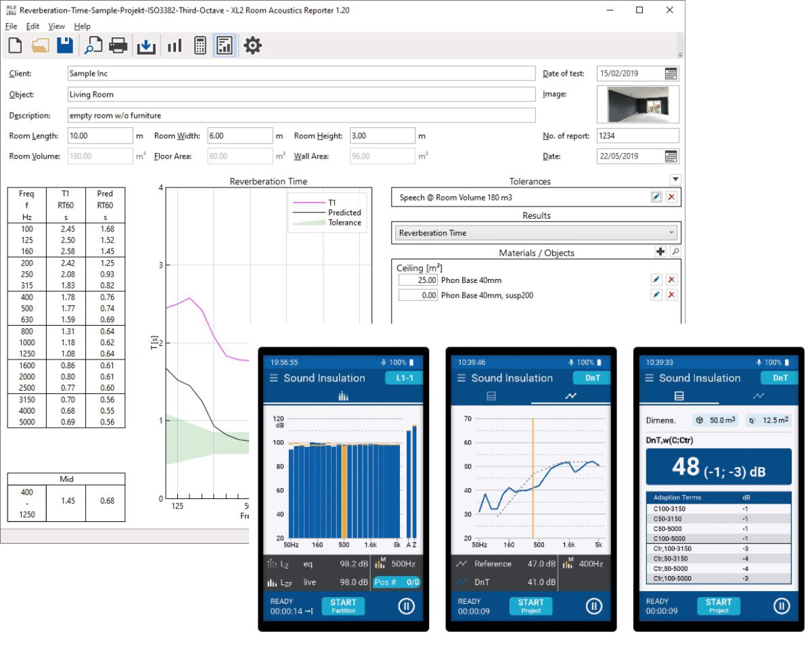The image size is (812, 652).
Task: Delete the Phon Base 40mm, susp200 entry
Action: click(671, 295)
